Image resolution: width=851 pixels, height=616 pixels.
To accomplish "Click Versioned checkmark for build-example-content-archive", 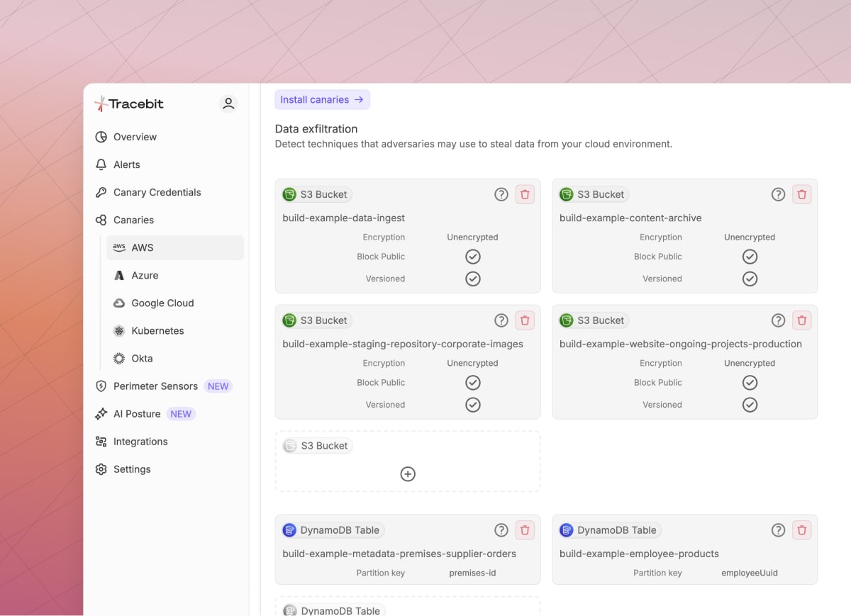I will point(750,279).
